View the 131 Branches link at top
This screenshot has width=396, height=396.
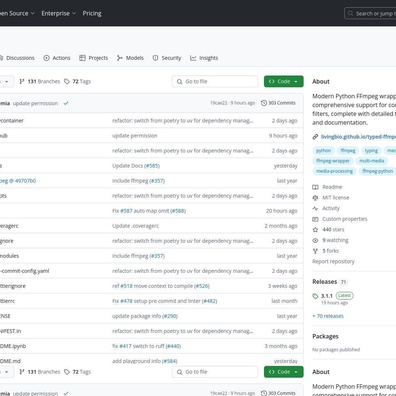click(x=40, y=81)
